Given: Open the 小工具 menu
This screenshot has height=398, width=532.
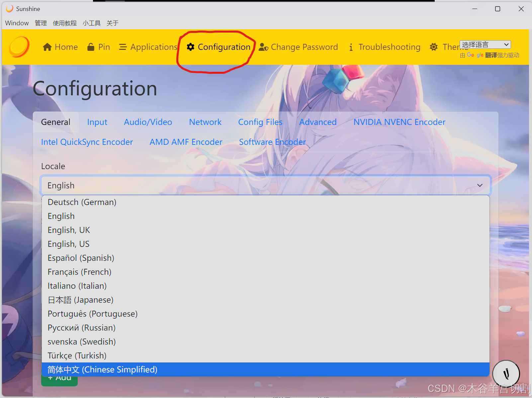Looking at the screenshot, I should click(92, 23).
